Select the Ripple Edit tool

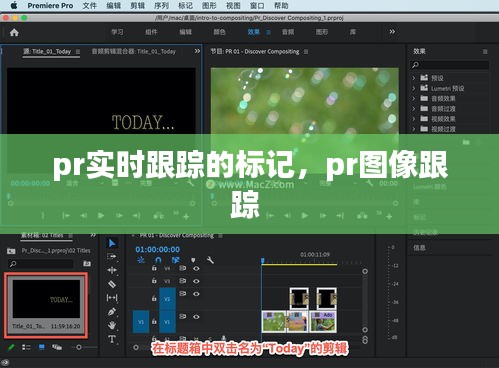click(x=112, y=270)
